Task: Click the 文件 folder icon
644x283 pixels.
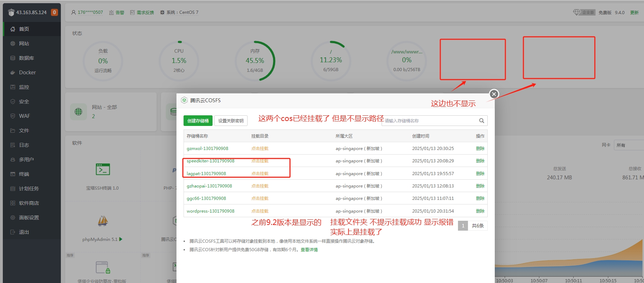Action: point(13,131)
